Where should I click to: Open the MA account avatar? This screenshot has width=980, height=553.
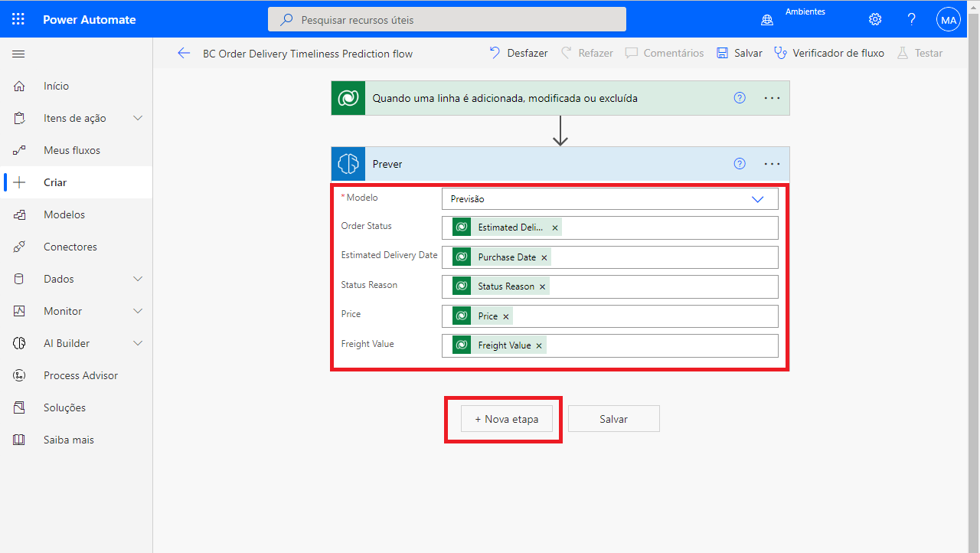click(949, 20)
